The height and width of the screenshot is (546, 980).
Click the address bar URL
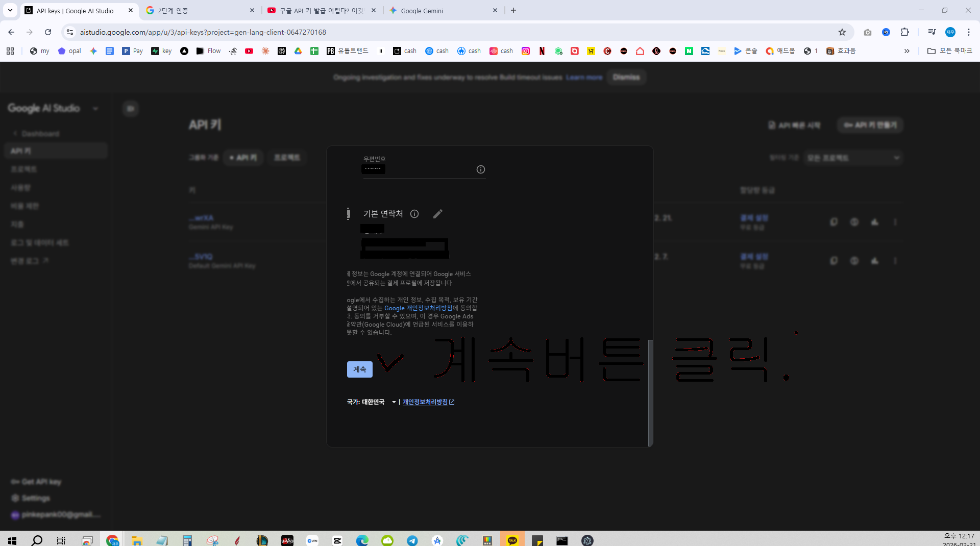(203, 32)
